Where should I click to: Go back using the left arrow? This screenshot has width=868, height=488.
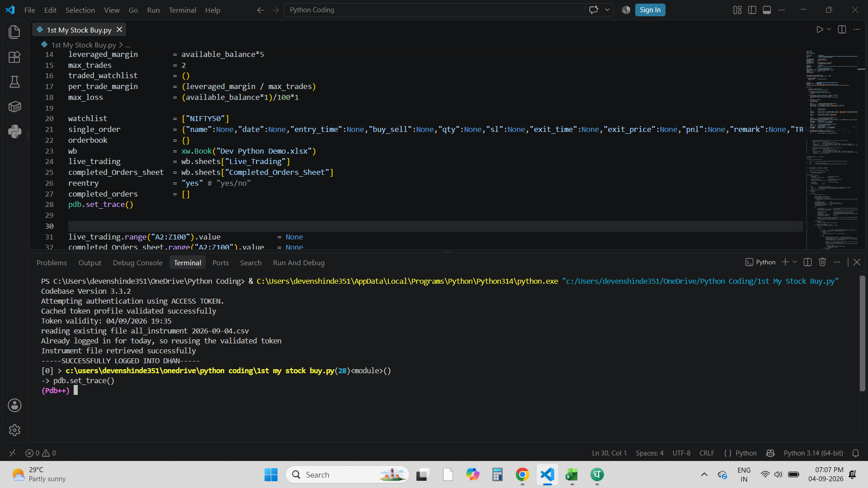point(260,10)
